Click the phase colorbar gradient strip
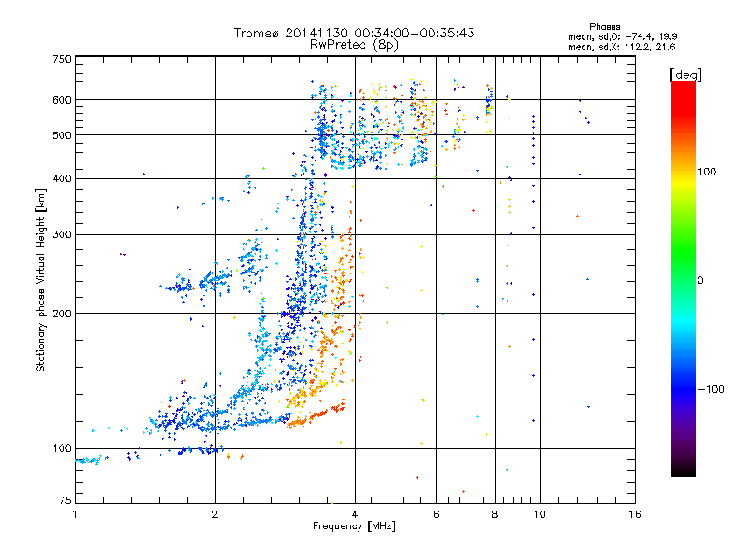747x560 pixels. (684, 279)
